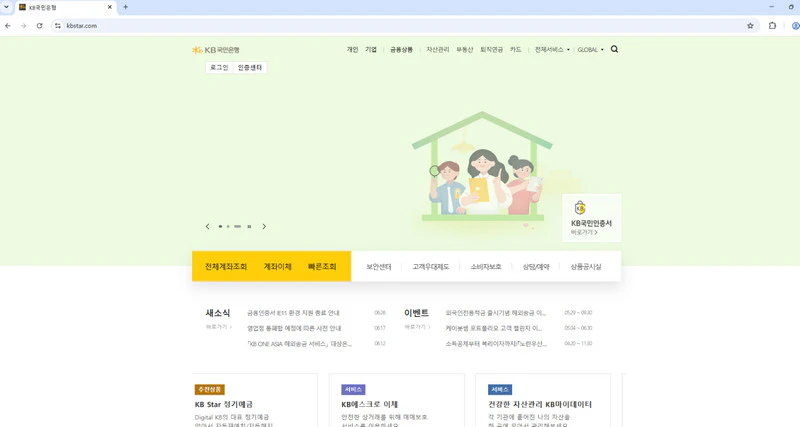The image size is (800, 427).
Task: Jump to the second banner dot
Action: click(228, 227)
